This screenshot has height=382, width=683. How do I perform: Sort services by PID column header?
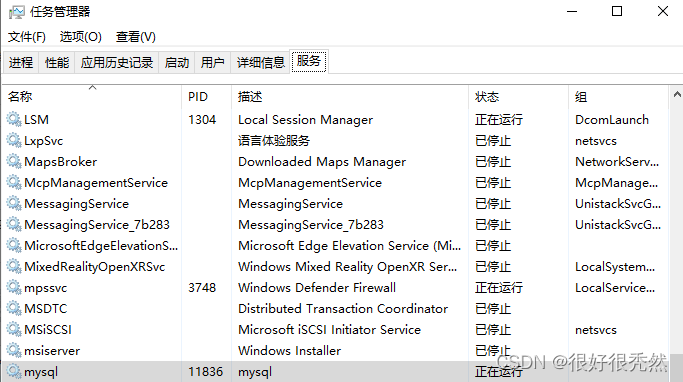206,97
